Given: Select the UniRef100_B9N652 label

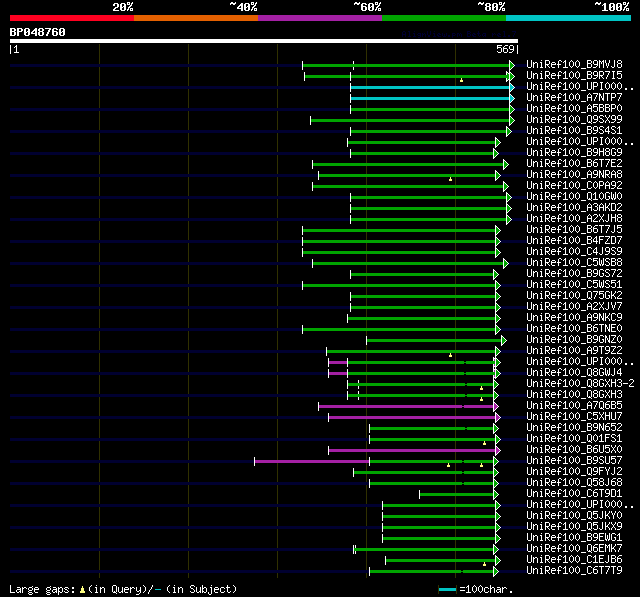Looking at the screenshot, I should point(574,428).
